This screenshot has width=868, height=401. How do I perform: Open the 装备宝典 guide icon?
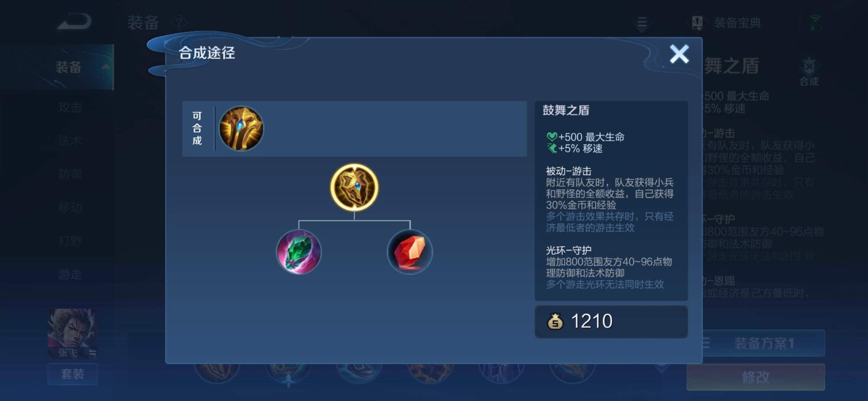[x=697, y=22]
